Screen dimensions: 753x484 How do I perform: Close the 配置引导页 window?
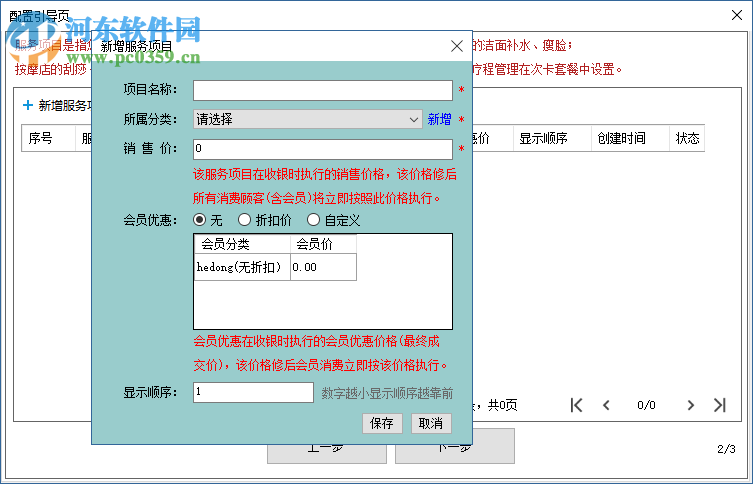coord(737,15)
